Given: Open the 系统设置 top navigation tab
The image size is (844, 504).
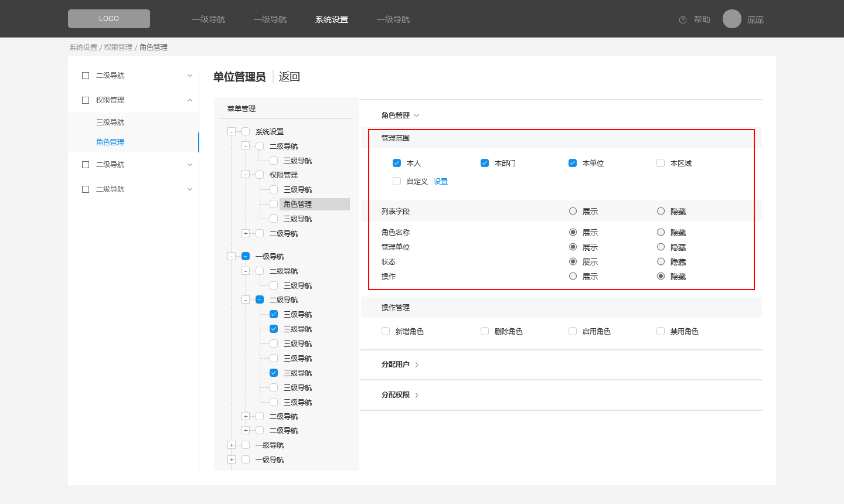Looking at the screenshot, I should click(332, 19).
